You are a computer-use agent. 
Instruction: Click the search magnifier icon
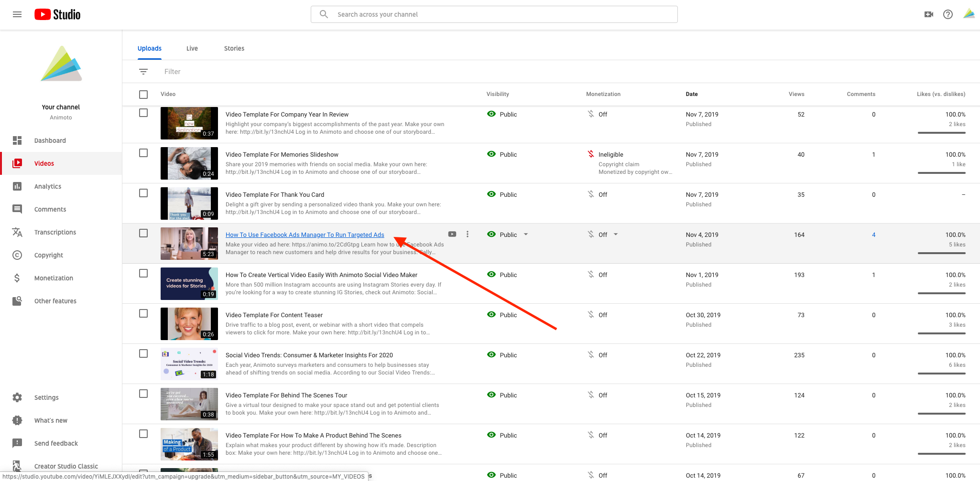coord(324,14)
